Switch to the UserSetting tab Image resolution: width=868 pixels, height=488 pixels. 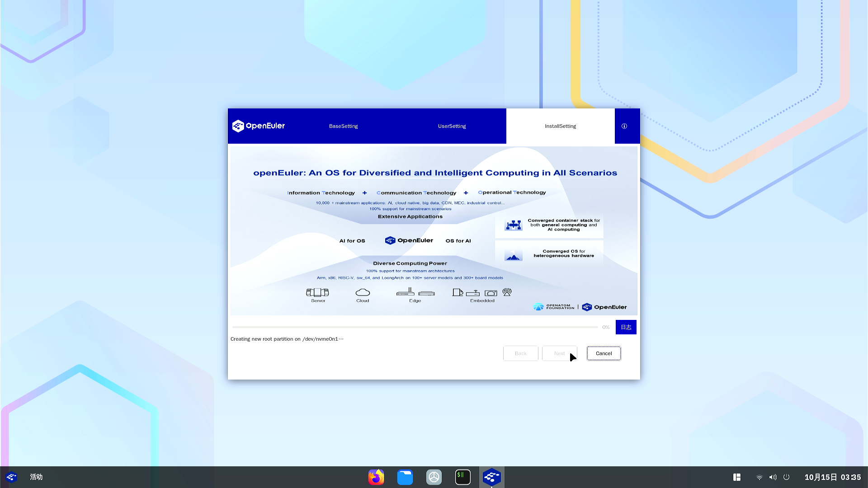pyautogui.click(x=452, y=126)
